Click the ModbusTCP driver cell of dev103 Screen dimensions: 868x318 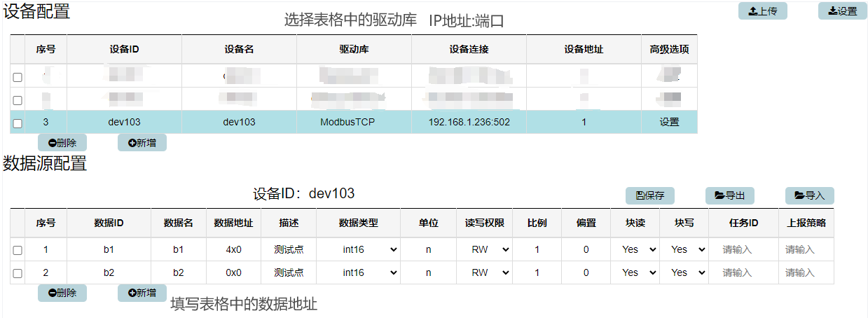pyautogui.click(x=354, y=122)
